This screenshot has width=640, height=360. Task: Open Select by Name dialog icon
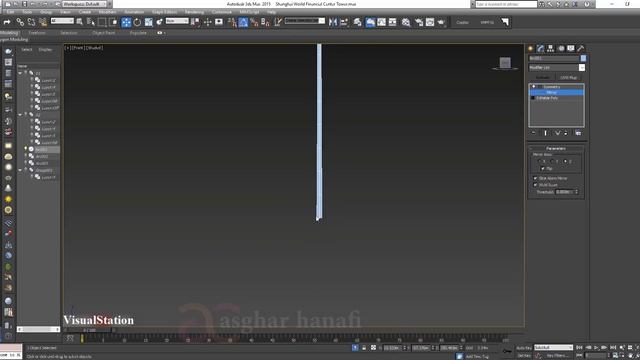tap(91, 22)
